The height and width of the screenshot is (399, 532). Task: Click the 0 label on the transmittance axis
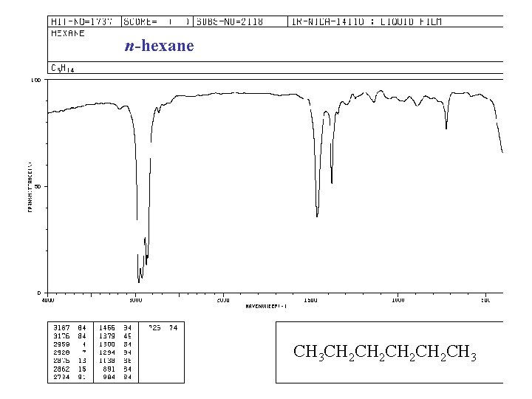tap(39, 293)
